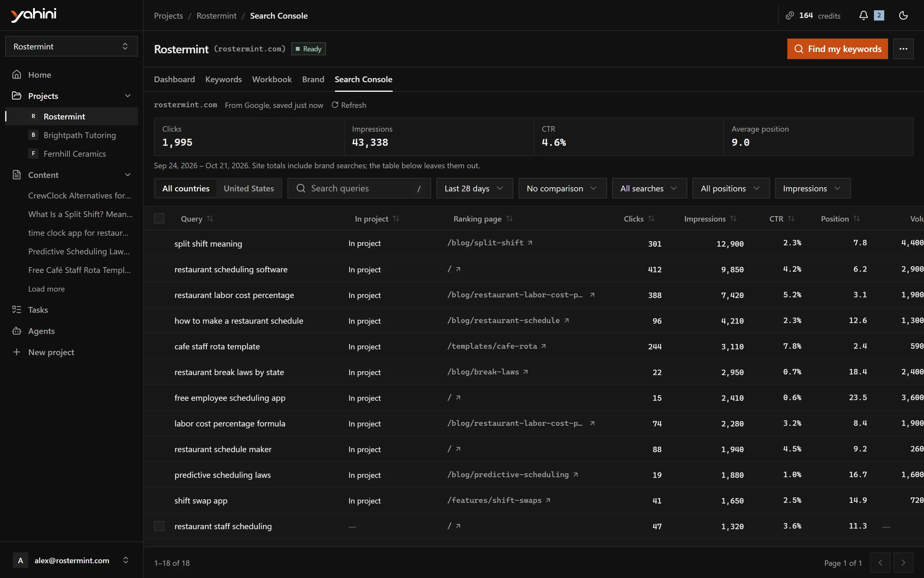Screen dimensions: 924x578
Task: Switch to the Workbook tab
Action: coord(272,79)
